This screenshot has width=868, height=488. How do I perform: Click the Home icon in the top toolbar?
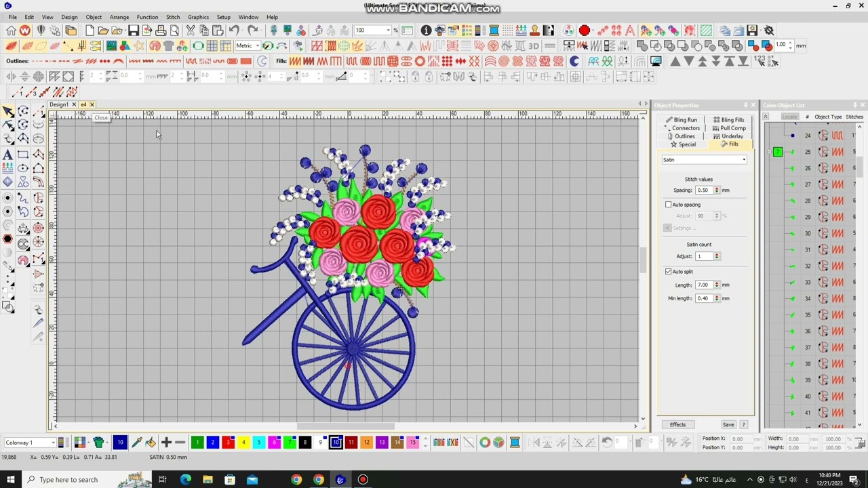point(11,30)
